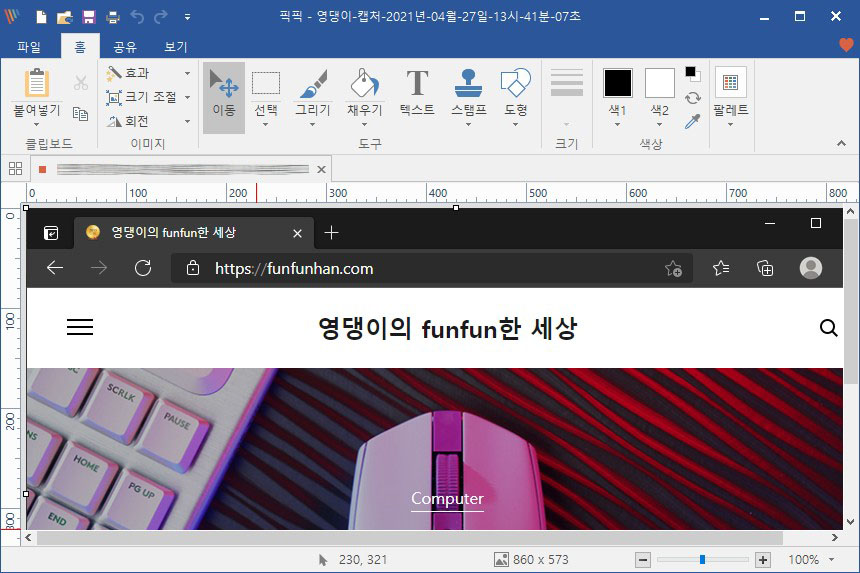Image resolution: width=860 pixels, height=573 pixels.
Task: Click the hamburger menu in captured webpage
Action: coord(80,327)
